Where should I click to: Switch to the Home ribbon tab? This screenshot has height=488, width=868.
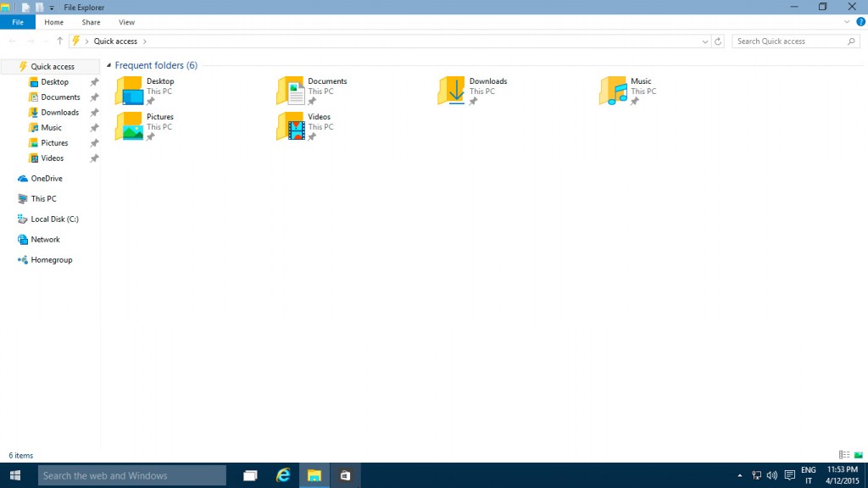(x=53, y=22)
